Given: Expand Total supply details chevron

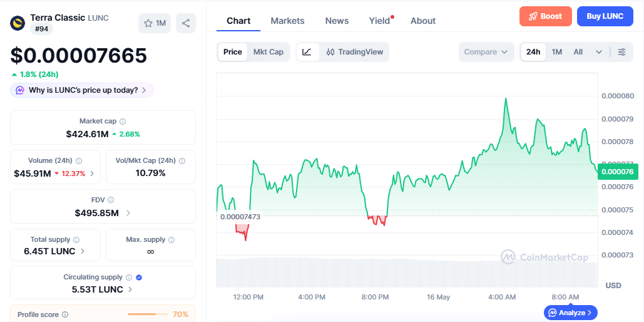Looking at the screenshot, I should pos(83,251).
